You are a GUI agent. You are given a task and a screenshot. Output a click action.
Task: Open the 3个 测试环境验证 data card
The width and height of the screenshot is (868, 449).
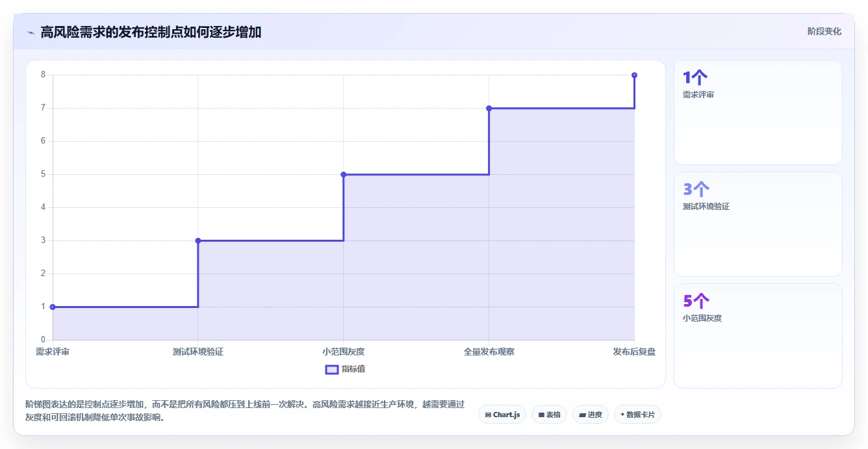758,224
